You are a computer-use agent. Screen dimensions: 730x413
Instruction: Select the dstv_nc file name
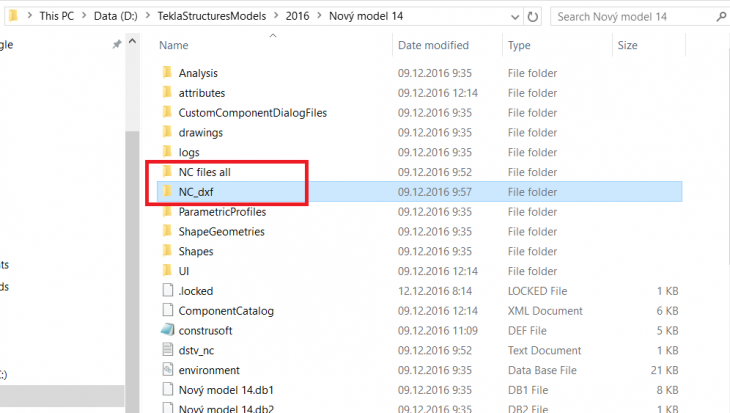[x=196, y=351]
